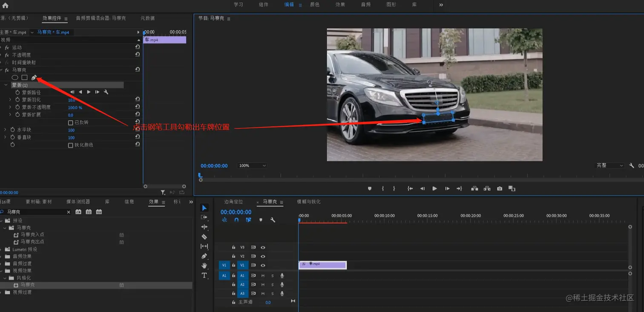This screenshot has width=644, height=312.
Task: Toggle V2 track output eye
Action: (x=263, y=256)
